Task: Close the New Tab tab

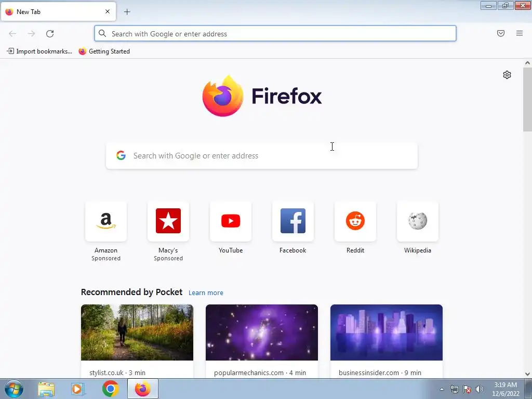Action: (108, 11)
